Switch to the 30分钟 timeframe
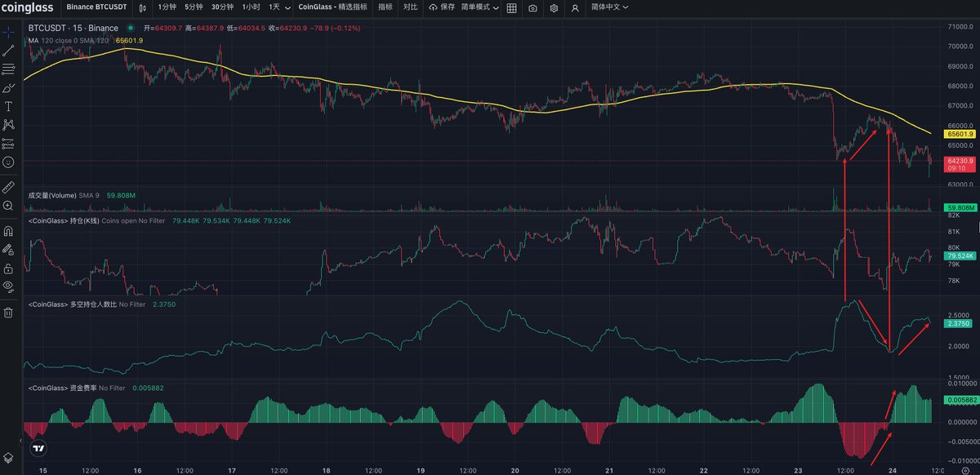 (222, 7)
